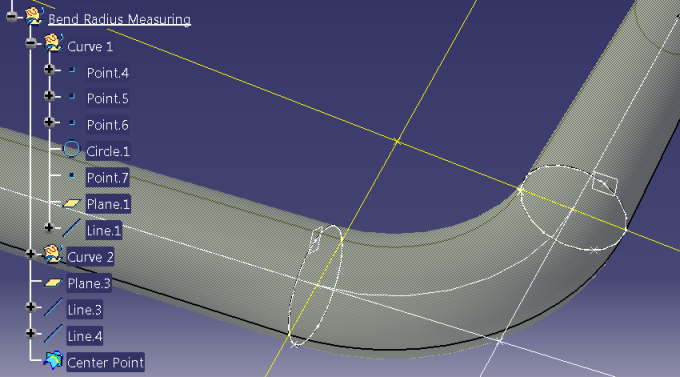Image resolution: width=680 pixels, height=377 pixels.
Task: Select the yellow lines intersection point
Action: click(x=397, y=141)
